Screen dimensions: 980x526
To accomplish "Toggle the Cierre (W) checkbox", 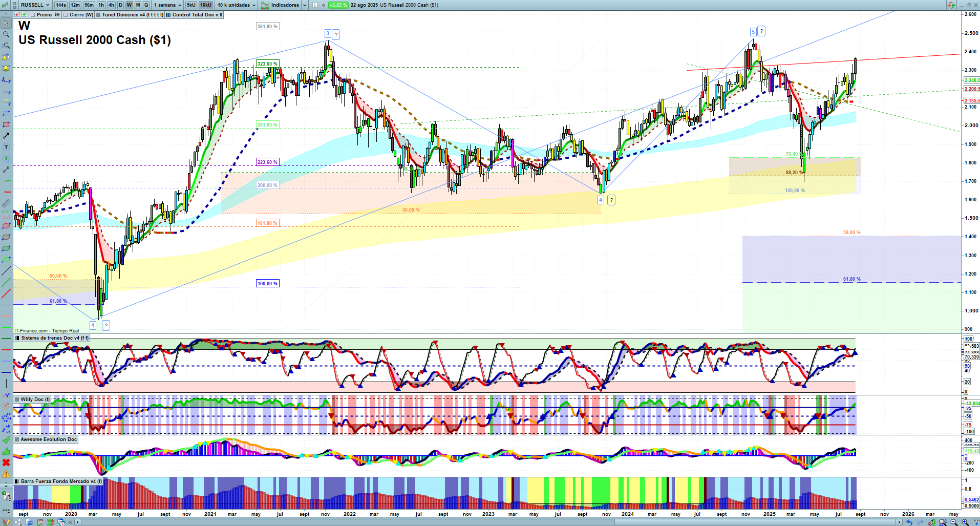I will 66,15.
